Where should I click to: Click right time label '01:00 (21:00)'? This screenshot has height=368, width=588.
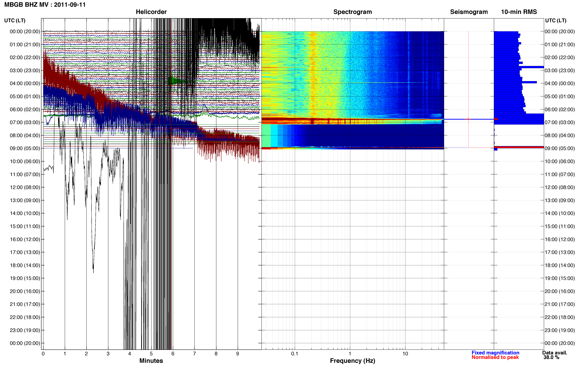coord(560,45)
